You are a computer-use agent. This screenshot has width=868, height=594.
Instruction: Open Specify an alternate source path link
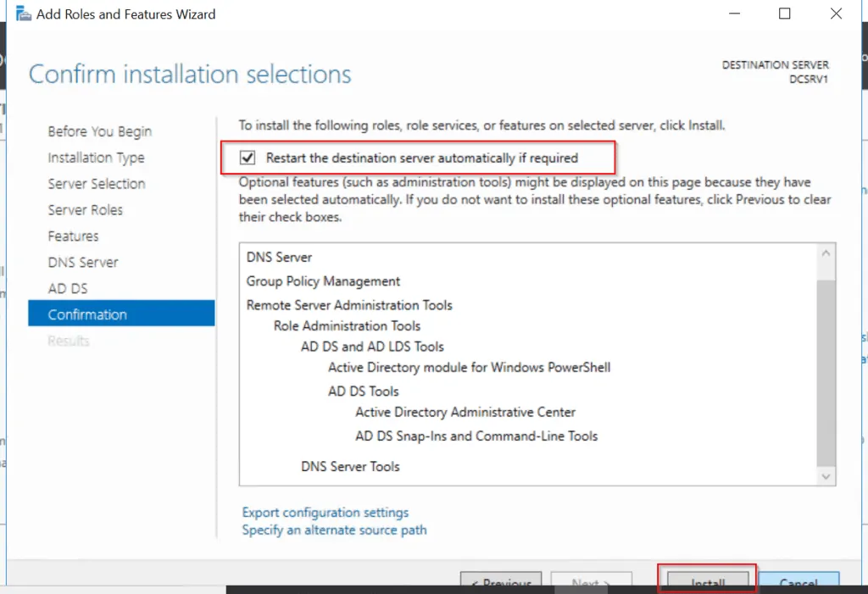334,530
